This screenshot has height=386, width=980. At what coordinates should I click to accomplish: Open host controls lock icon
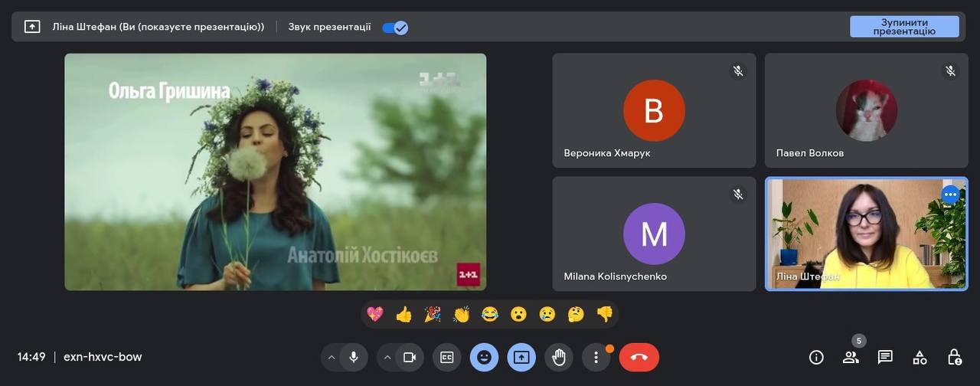(954, 357)
